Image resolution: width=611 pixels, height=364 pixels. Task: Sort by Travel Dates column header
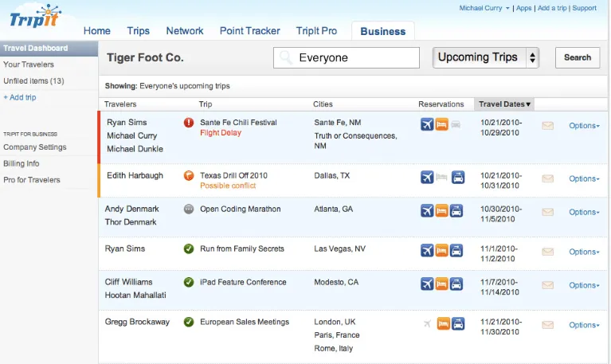pyautogui.click(x=504, y=104)
